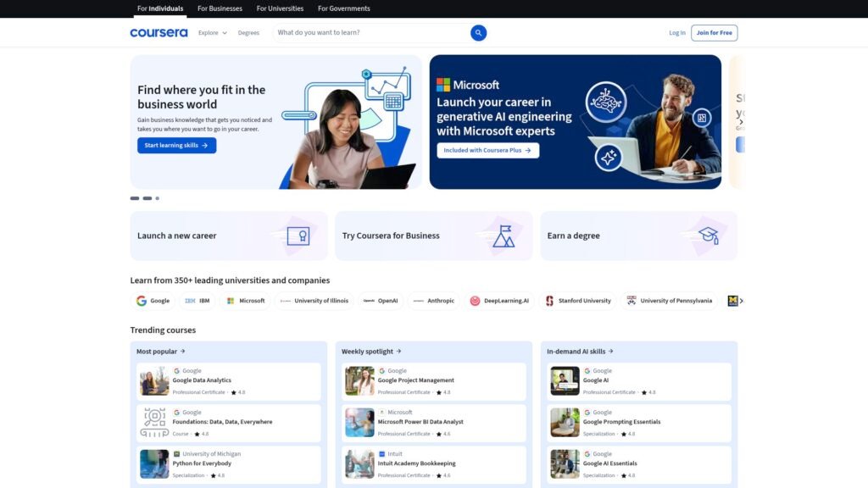The height and width of the screenshot is (488, 868).
Task: Open the Earn a degree card
Action: tap(638, 236)
